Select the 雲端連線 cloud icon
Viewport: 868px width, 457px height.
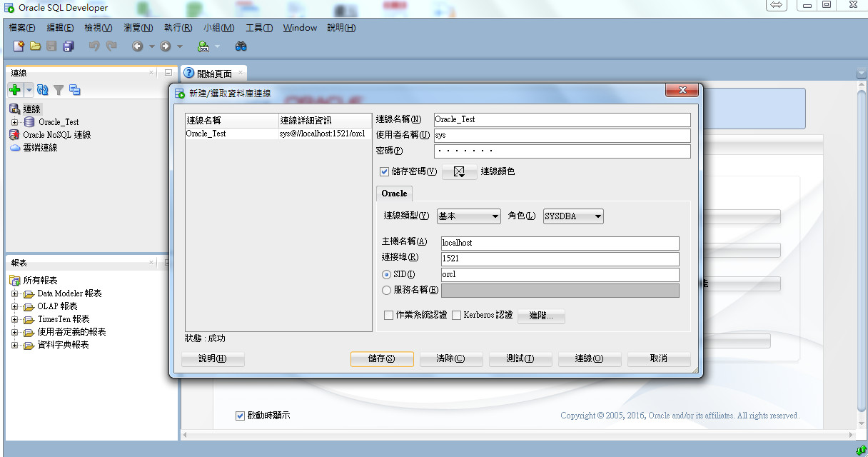point(15,148)
